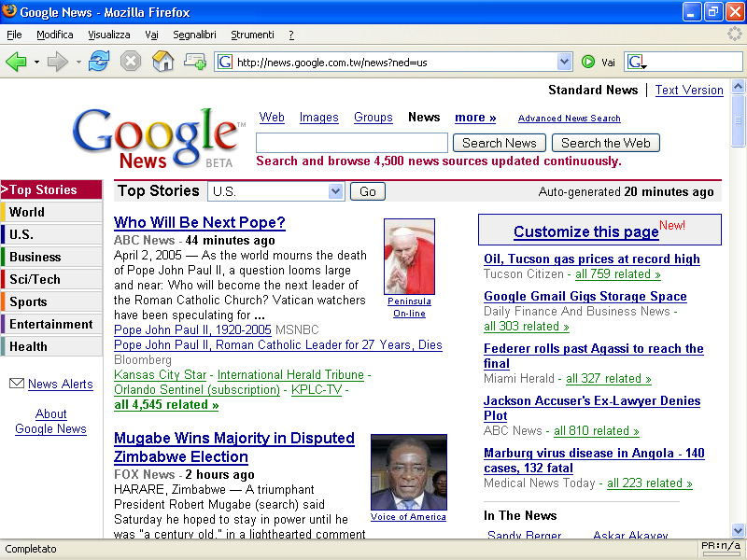Select the U.S. news section in sidebar

pos(51,235)
